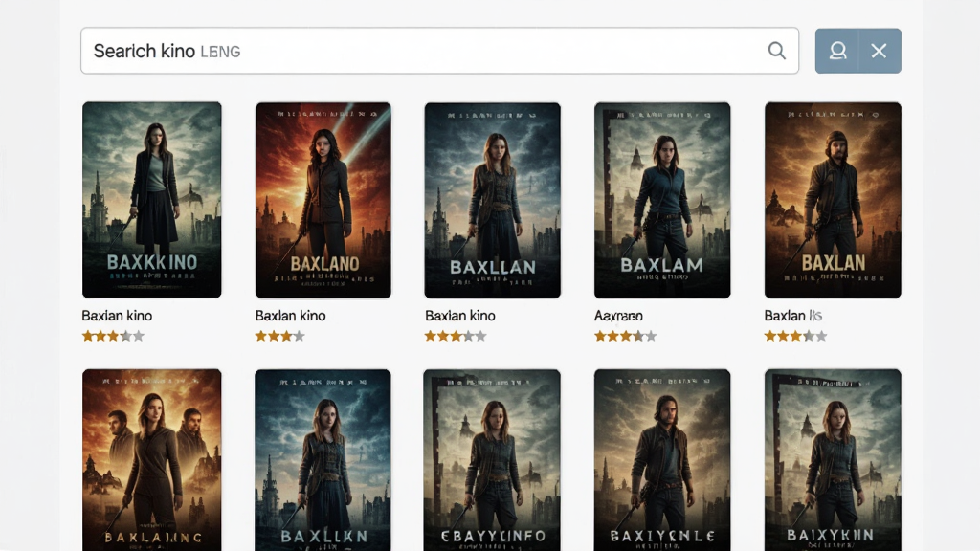Open the user profile icon button
This screenshot has width=980, height=551.
(836, 51)
